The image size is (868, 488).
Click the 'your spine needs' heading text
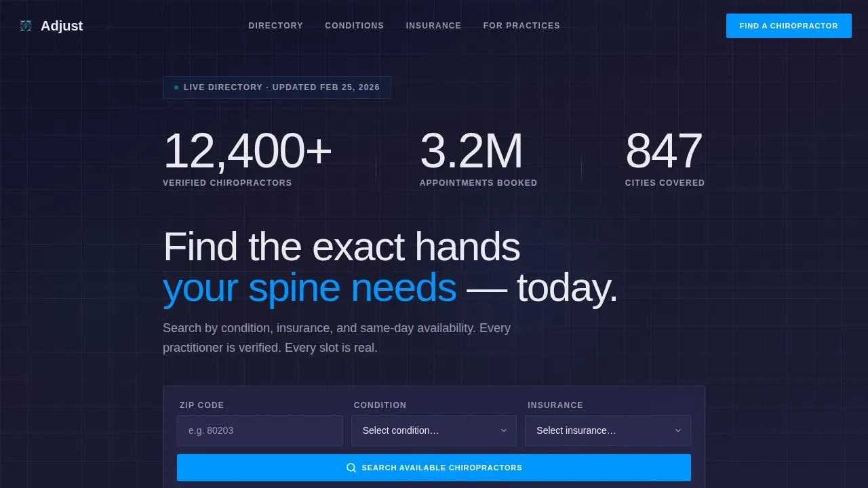[x=309, y=288]
